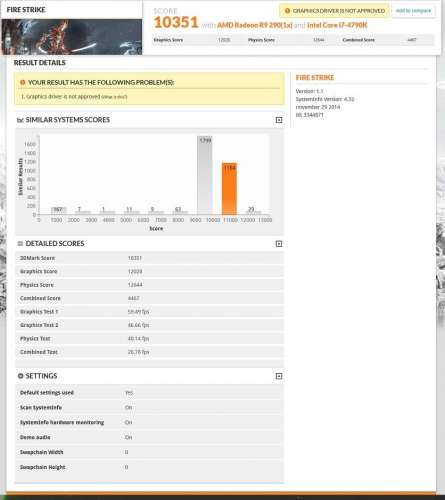
Task: Select the 3DMark Score row
Action: click(x=149, y=258)
